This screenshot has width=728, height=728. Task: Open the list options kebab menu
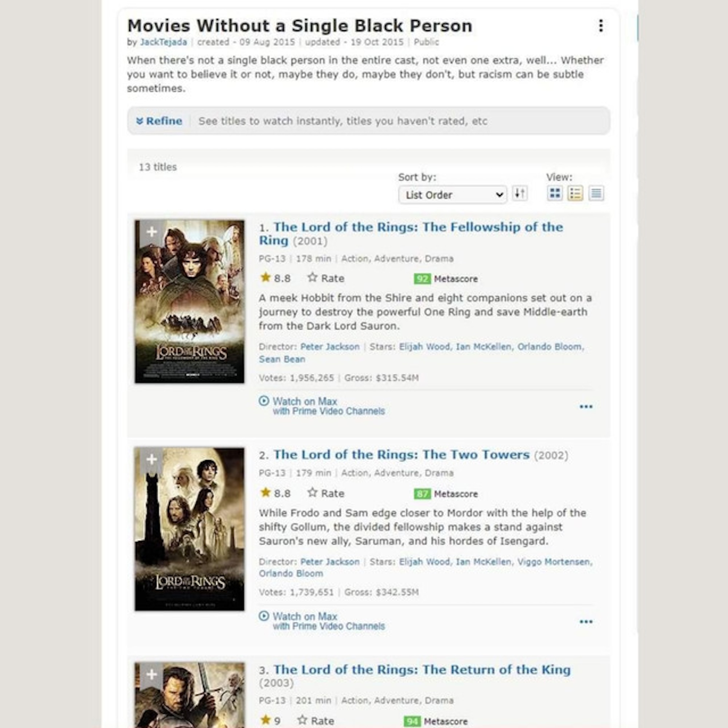pyautogui.click(x=601, y=25)
